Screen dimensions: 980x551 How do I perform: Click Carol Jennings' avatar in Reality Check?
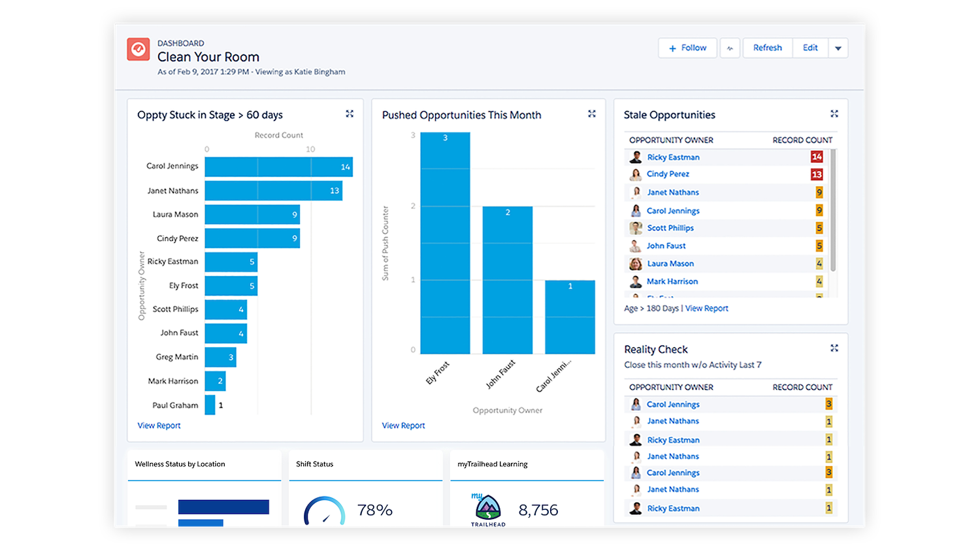[x=635, y=404]
